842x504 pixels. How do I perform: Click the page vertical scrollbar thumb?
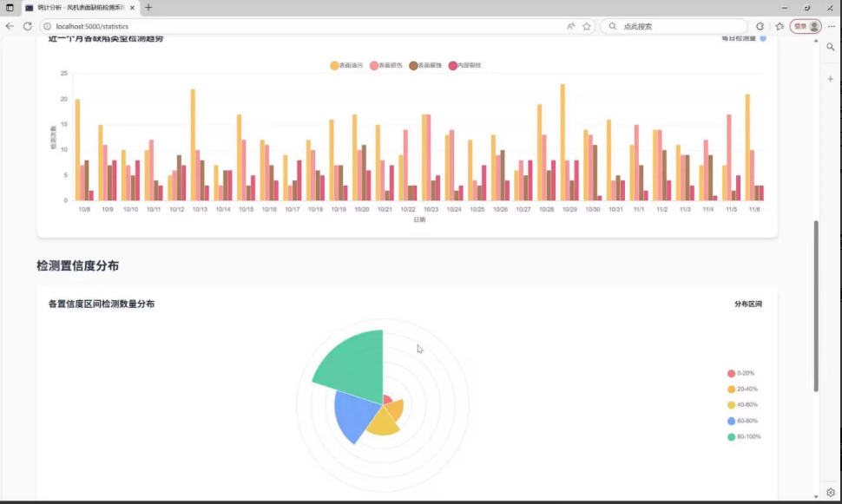[816, 306]
